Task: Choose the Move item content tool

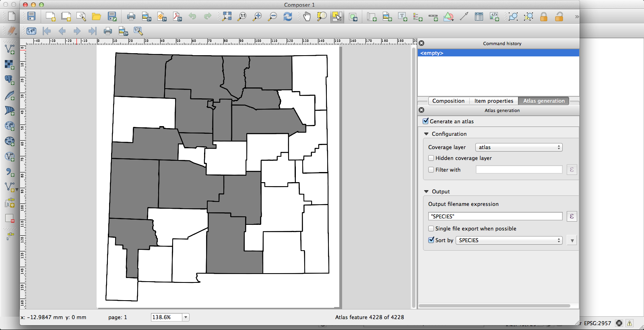Action: [353, 17]
